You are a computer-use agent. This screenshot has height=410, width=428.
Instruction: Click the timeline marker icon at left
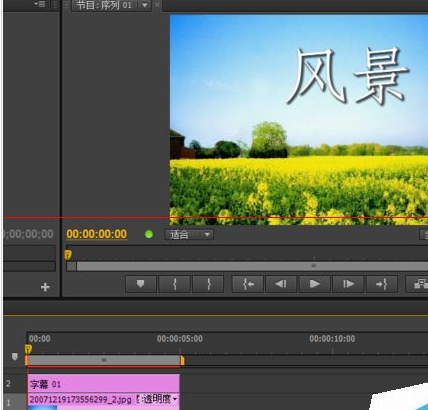pos(15,357)
